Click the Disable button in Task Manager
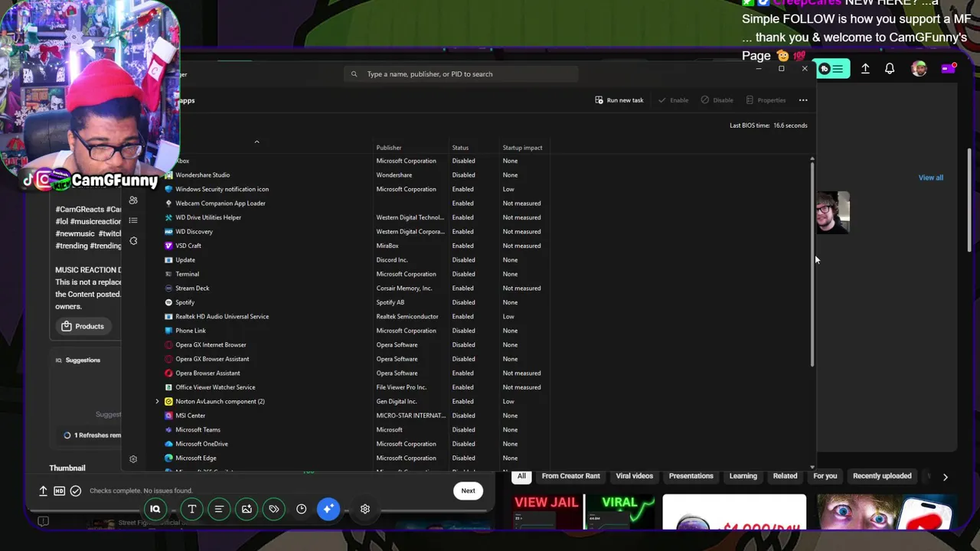Image resolution: width=980 pixels, height=551 pixels. 717,100
